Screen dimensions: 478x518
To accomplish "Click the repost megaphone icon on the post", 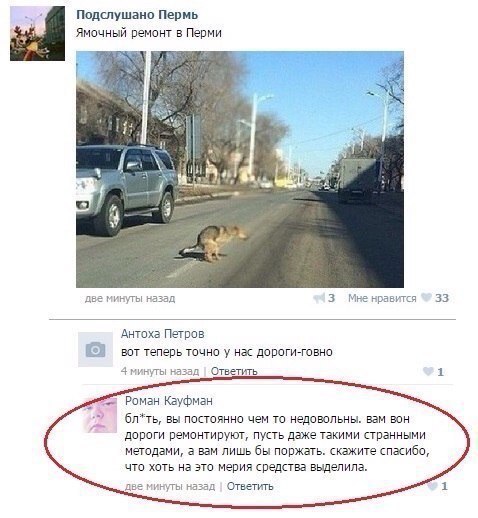I will (319, 298).
